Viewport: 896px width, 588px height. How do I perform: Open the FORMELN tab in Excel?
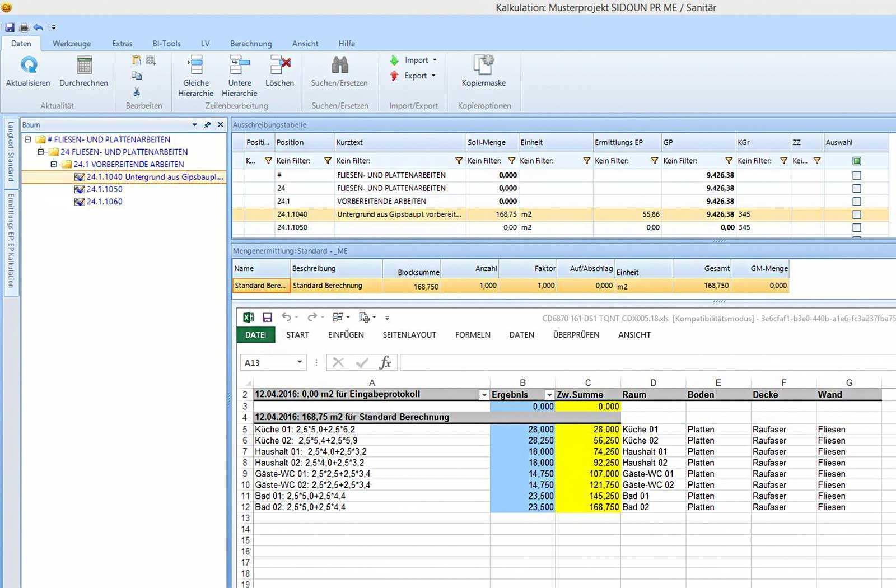(473, 335)
